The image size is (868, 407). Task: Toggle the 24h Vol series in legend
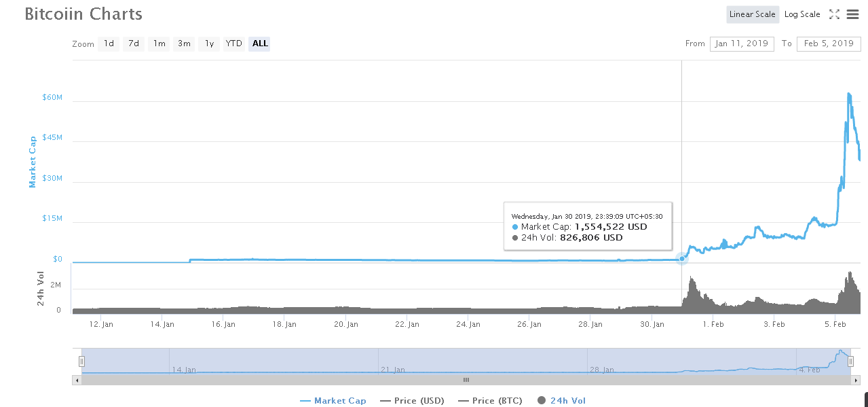click(x=561, y=401)
